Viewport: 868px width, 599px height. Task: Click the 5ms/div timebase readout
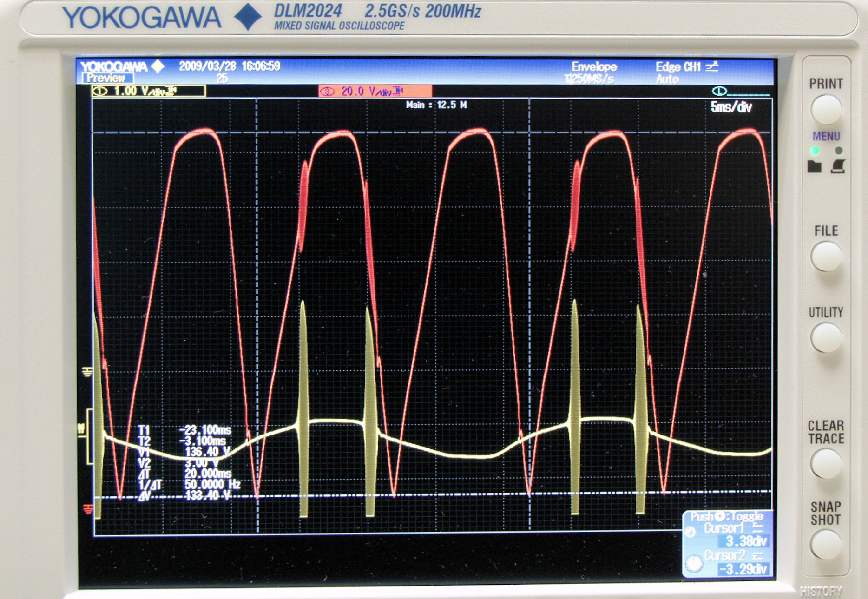(x=731, y=107)
